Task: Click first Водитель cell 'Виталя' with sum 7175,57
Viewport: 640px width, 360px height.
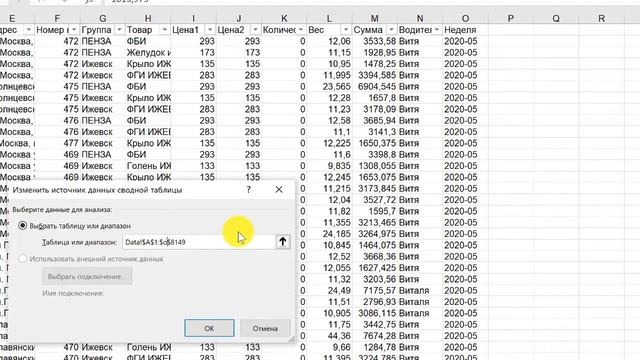Action: pyautogui.click(x=420, y=291)
